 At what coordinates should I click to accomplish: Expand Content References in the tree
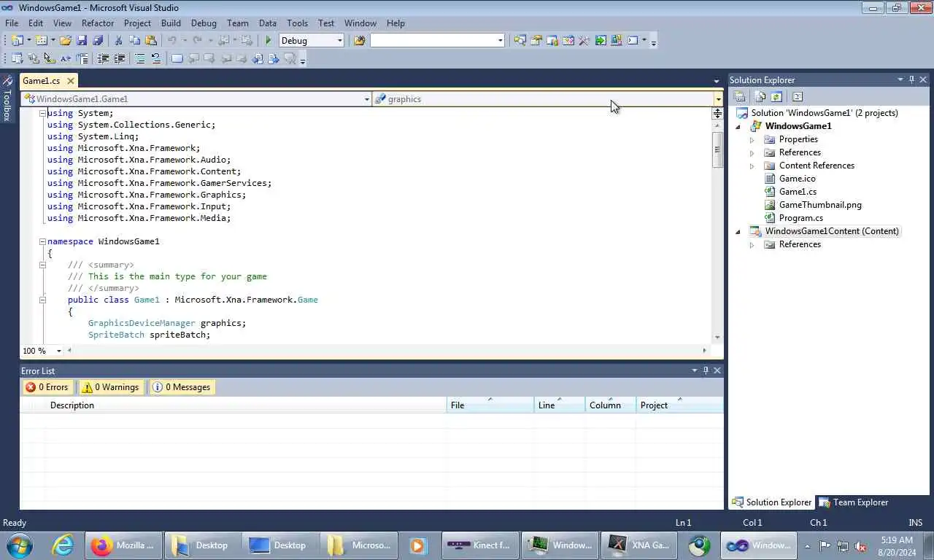[752, 166]
